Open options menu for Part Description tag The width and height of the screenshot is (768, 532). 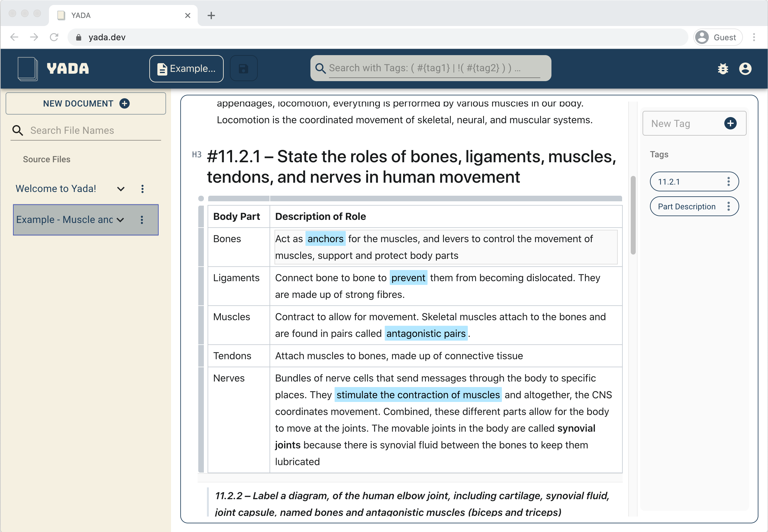tap(728, 206)
